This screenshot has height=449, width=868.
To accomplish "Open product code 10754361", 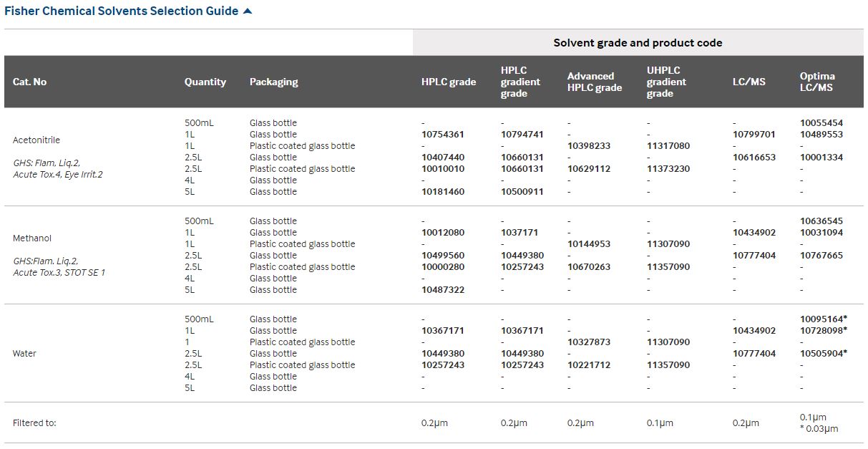I will coord(442,135).
